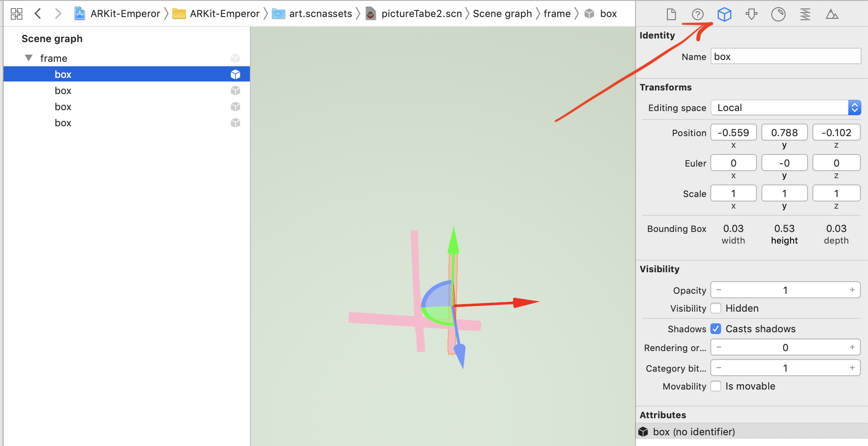
Task: Open the File inspector tab
Action: pyautogui.click(x=671, y=14)
